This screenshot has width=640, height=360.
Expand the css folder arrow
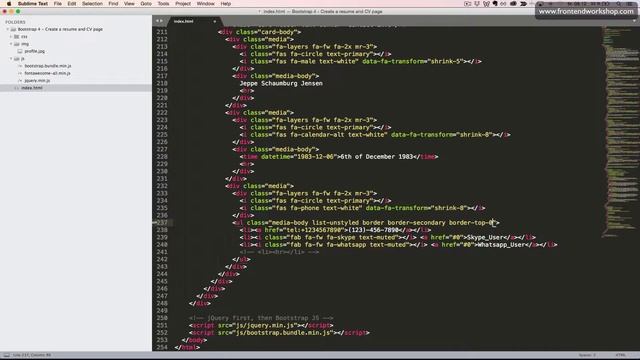click(x=11, y=37)
